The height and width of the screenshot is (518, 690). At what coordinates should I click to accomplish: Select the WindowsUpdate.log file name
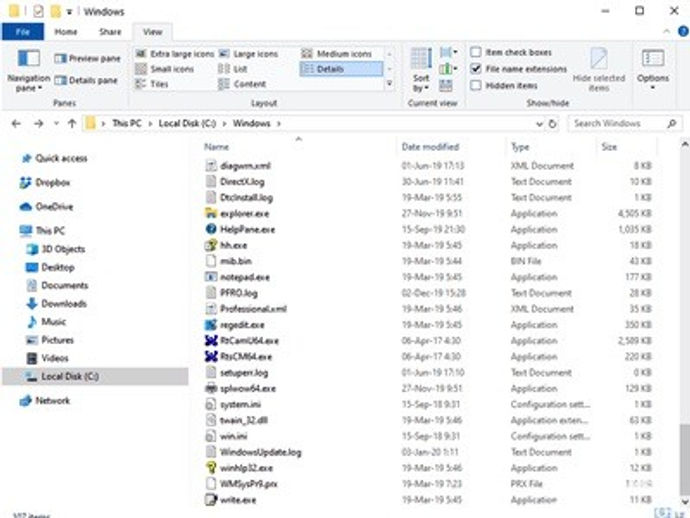(261, 452)
